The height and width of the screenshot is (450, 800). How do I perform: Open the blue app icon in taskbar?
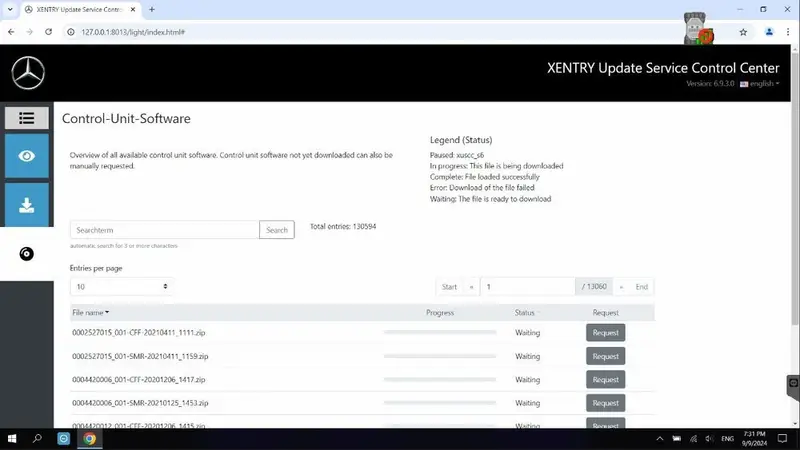coord(63,439)
